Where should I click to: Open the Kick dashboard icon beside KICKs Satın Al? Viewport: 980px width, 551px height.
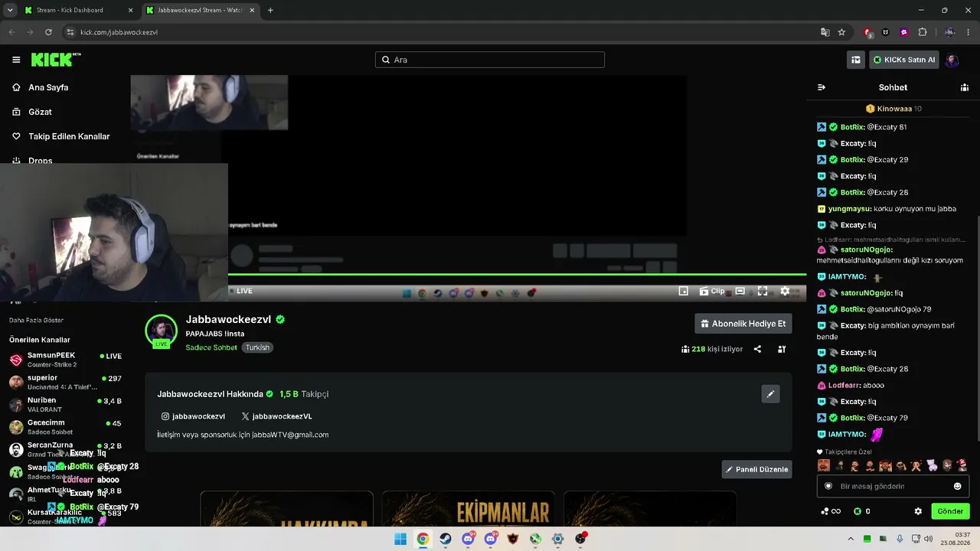(x=856, y=60)
